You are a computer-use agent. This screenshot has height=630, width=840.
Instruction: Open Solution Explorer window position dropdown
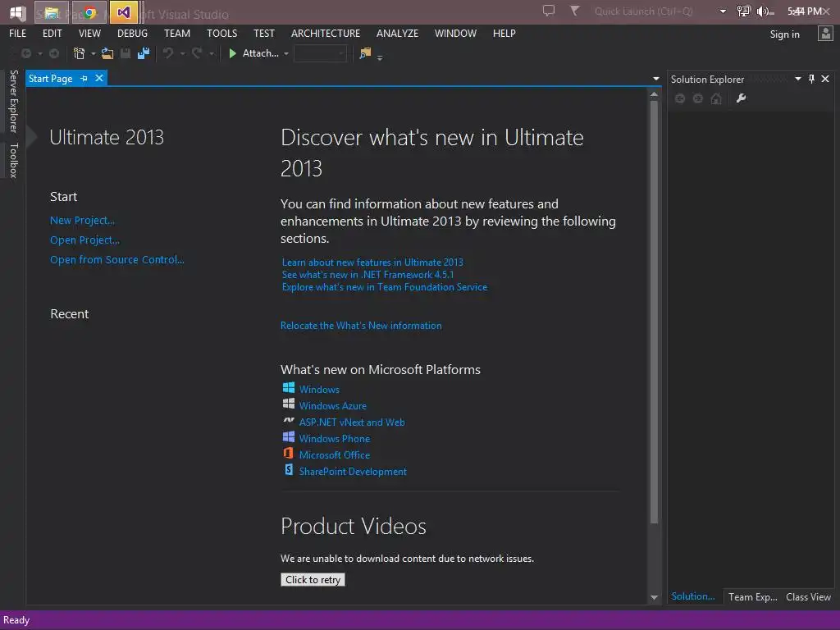pos(797,80)
